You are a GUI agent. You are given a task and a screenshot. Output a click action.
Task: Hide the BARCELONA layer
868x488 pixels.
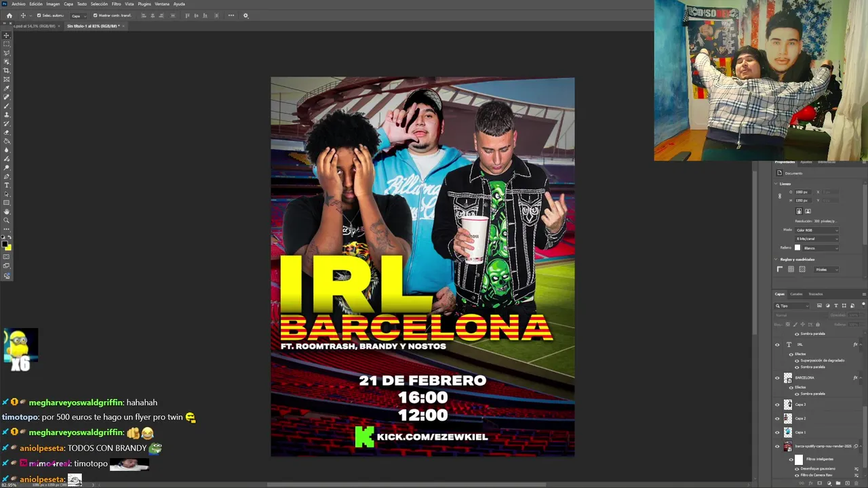[x=777, y=378]
